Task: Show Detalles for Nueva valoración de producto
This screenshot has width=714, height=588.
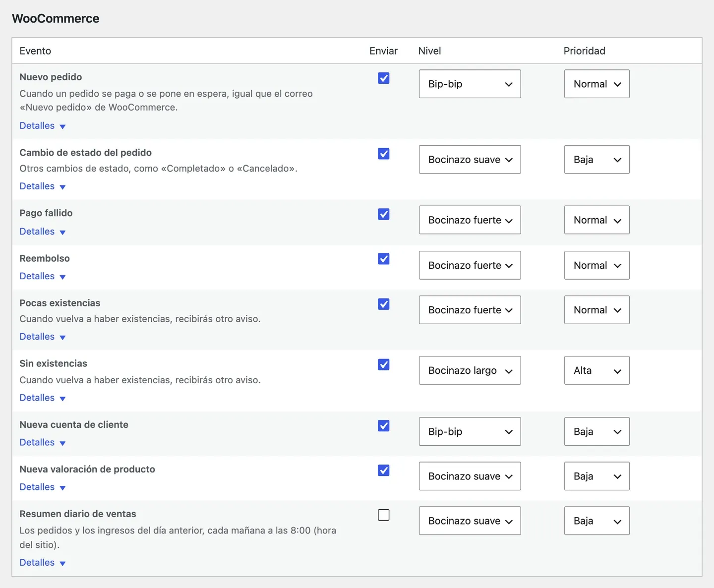Action: [x=43, y=487]
